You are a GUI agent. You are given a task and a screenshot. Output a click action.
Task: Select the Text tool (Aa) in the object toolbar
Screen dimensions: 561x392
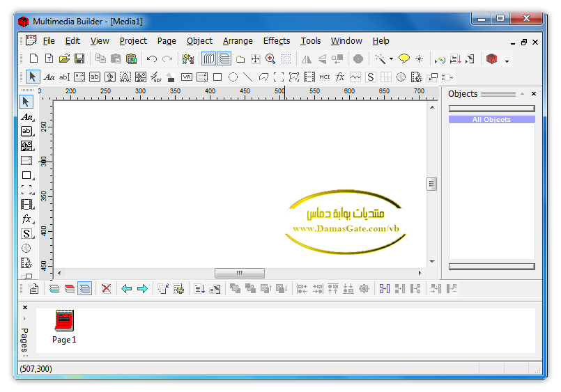tap(49, 77)
